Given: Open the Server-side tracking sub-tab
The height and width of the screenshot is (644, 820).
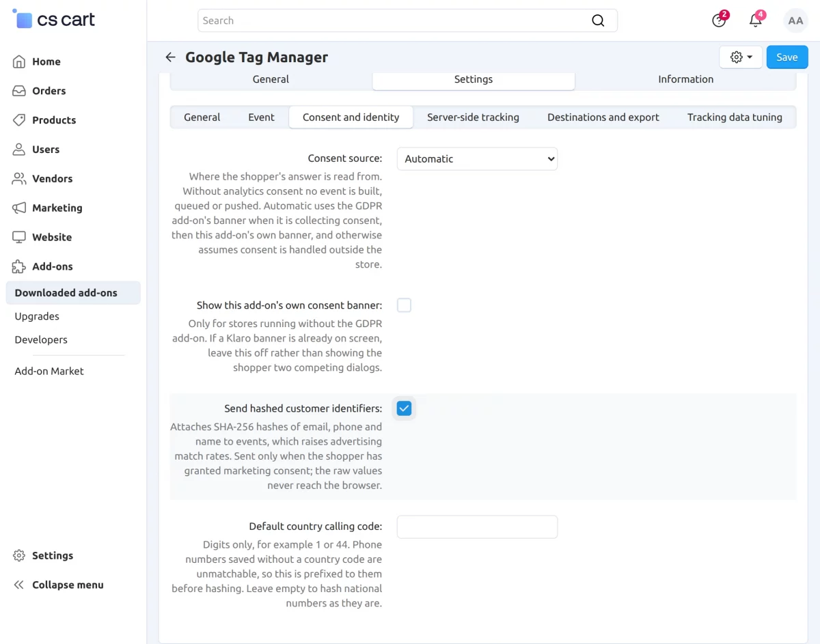Looking at the screenshot, I should [x=473, y=117].
